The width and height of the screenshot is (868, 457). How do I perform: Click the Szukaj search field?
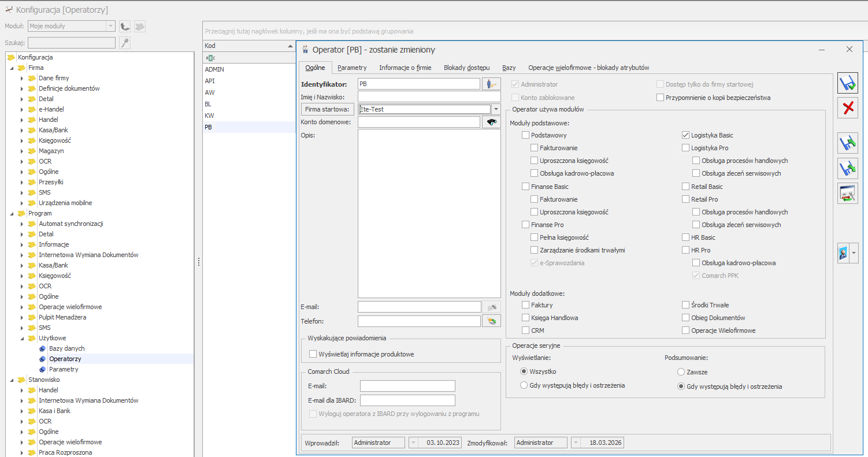point(72,43)
